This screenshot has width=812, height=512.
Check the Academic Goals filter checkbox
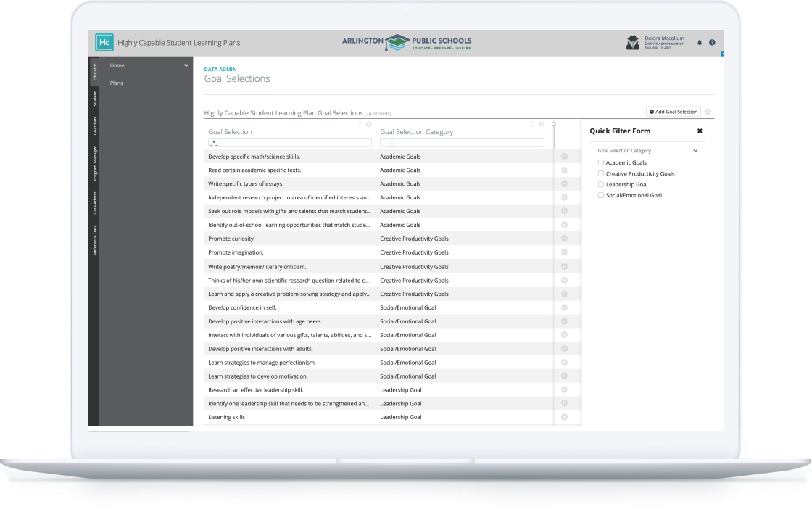click(x=601, y=162)
